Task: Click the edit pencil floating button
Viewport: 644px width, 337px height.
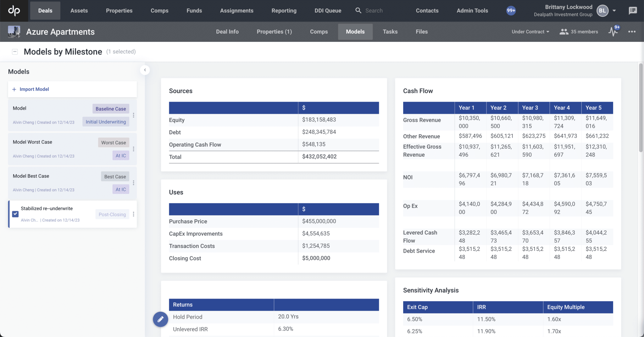Action: [160, 319]
